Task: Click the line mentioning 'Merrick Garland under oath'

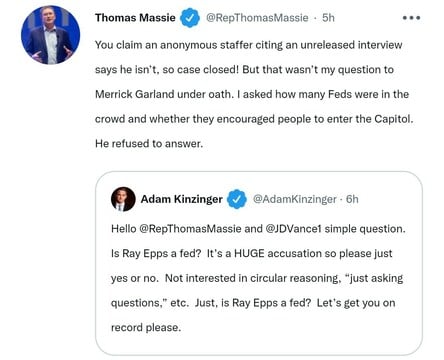Action: [252, 94]
